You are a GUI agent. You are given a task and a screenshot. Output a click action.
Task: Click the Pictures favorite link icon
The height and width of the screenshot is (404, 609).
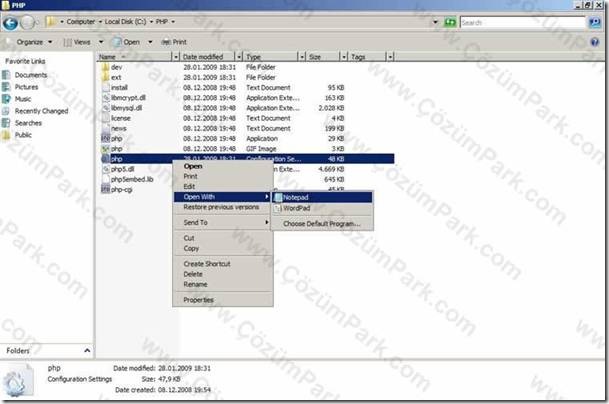(x=6, y=87)
